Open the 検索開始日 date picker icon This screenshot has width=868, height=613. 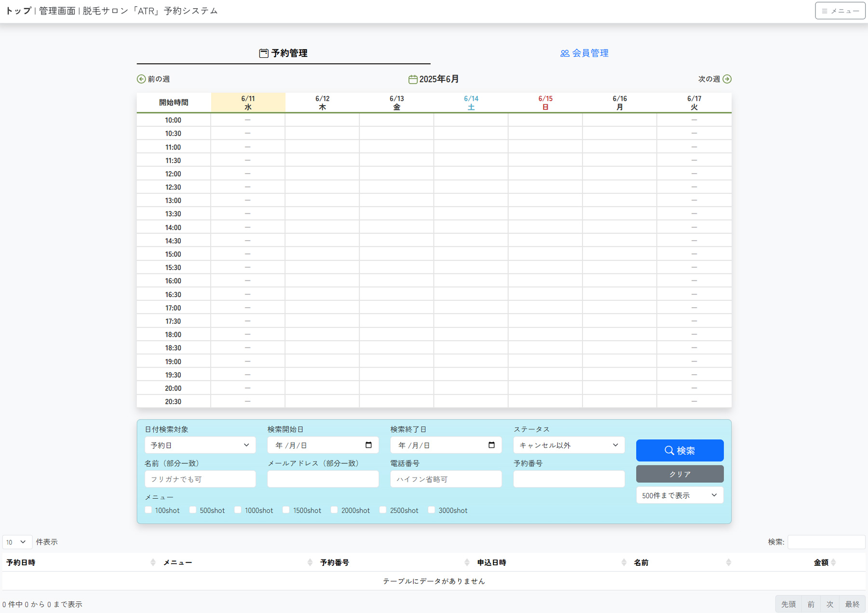click(x=368, y=445)
